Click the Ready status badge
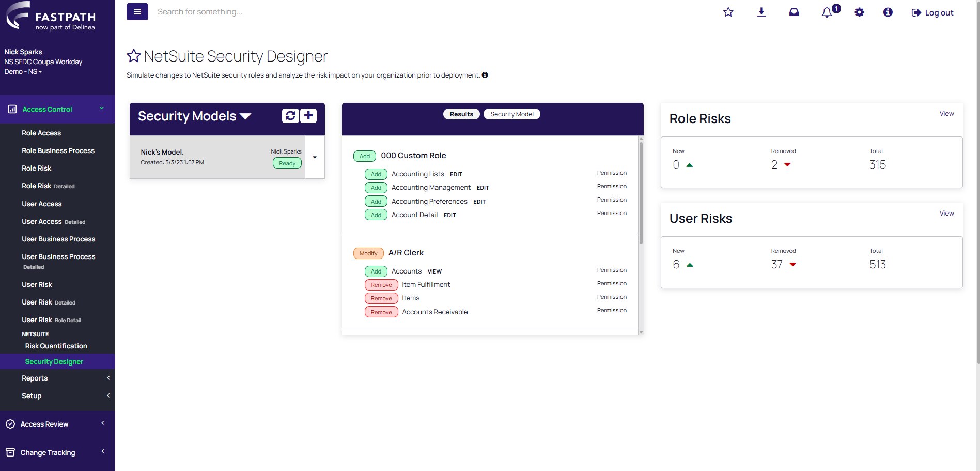980x471 pixels. tap(287, 163)
